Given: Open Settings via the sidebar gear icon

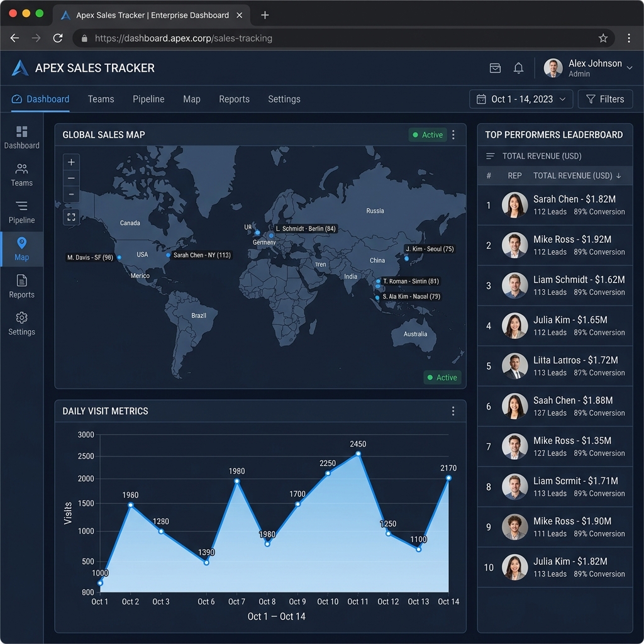Looking at the screenshot, I should click(x=21, y=323).
